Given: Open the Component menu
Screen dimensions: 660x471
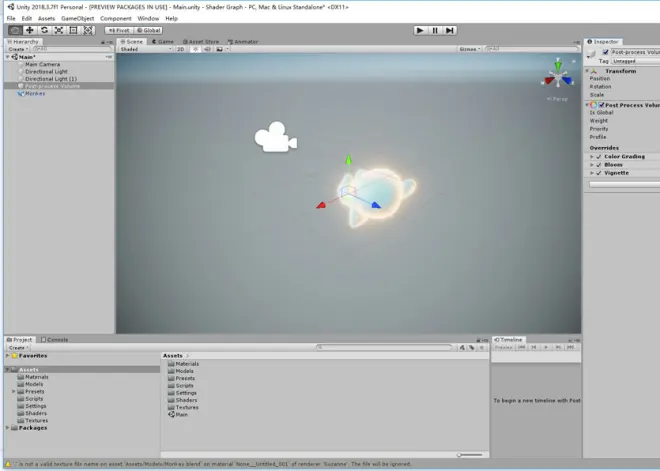Looking at the screenshot, I should (x=116, y=19).
